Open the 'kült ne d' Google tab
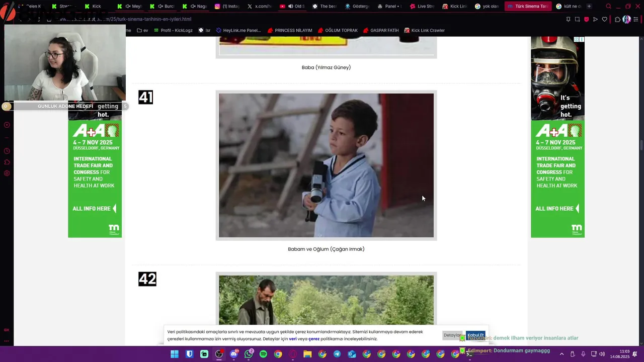 pos(569,6)
